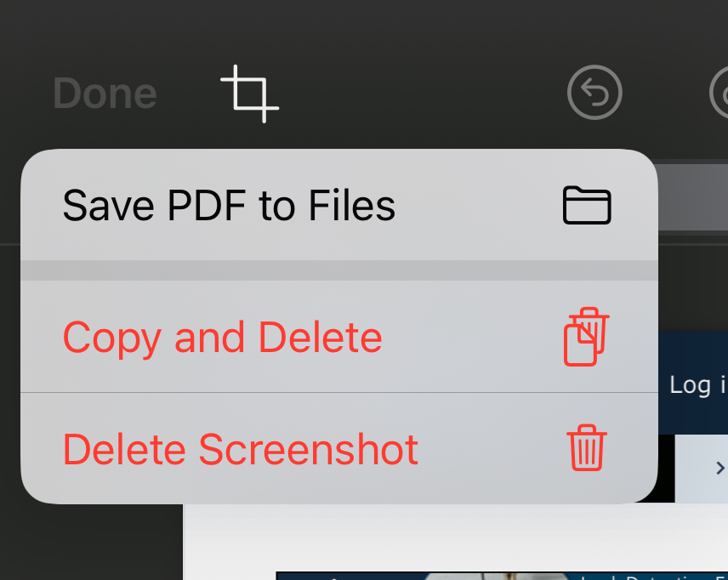
Task: Choose the Delete Screenshot option
Action: click(x=241, y=448)
